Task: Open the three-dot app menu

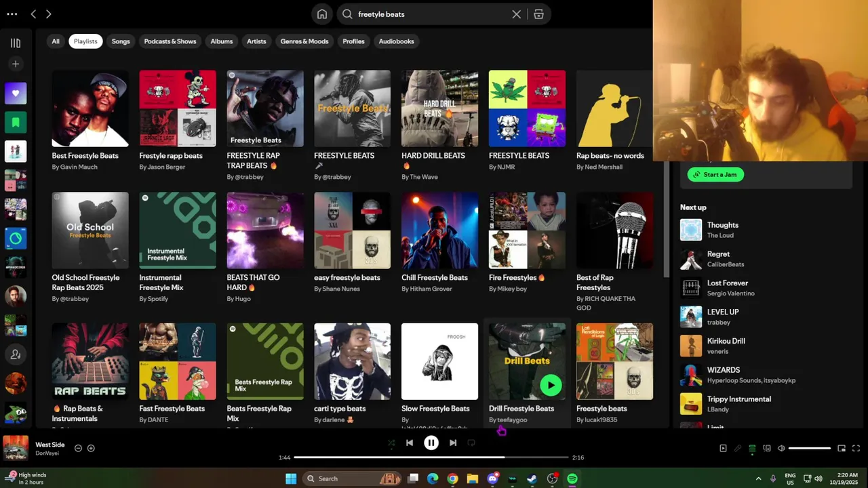Action: click(12, 14)
